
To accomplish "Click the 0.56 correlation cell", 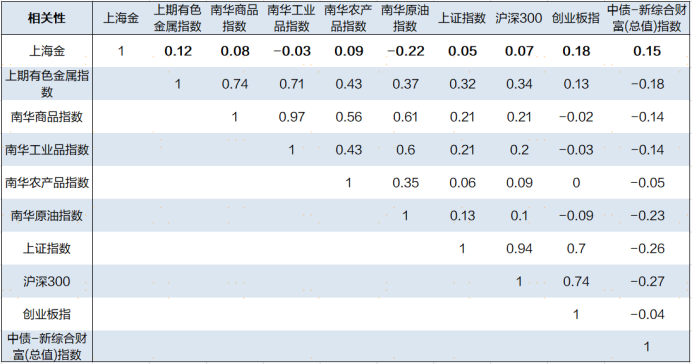I will [348, 117].
